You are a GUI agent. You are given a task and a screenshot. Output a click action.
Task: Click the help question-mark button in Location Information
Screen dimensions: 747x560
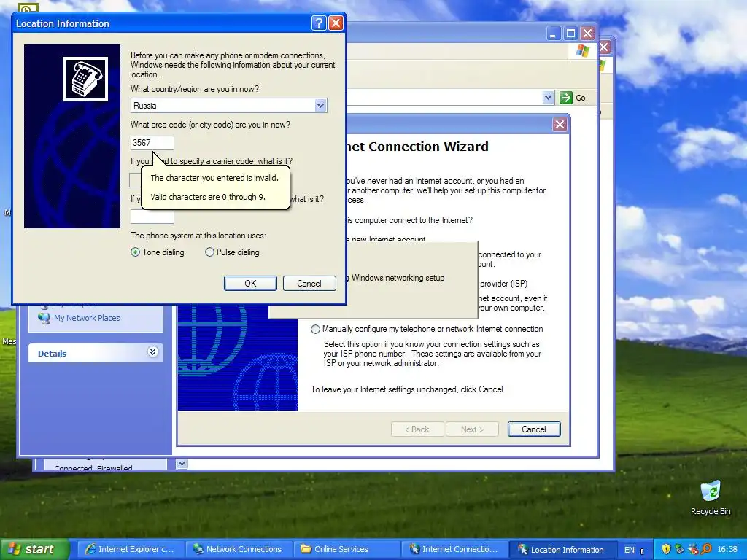pyautogui.click(x=319, y=23)
